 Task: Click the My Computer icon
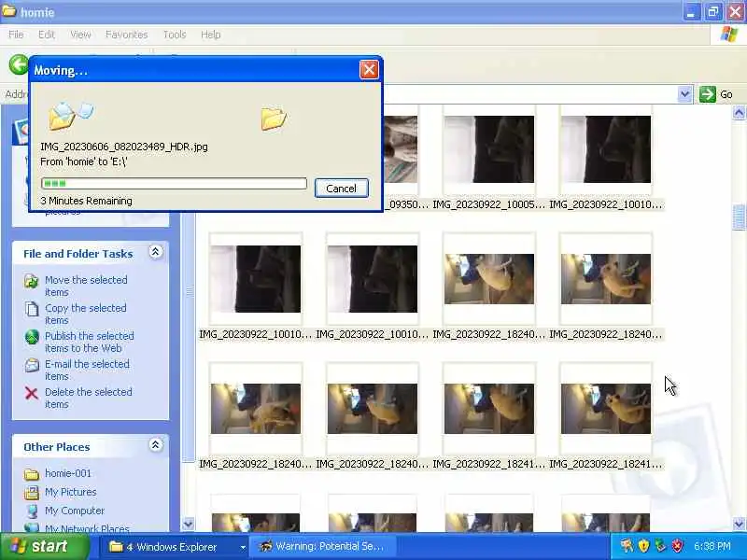[x=32, y=511]
